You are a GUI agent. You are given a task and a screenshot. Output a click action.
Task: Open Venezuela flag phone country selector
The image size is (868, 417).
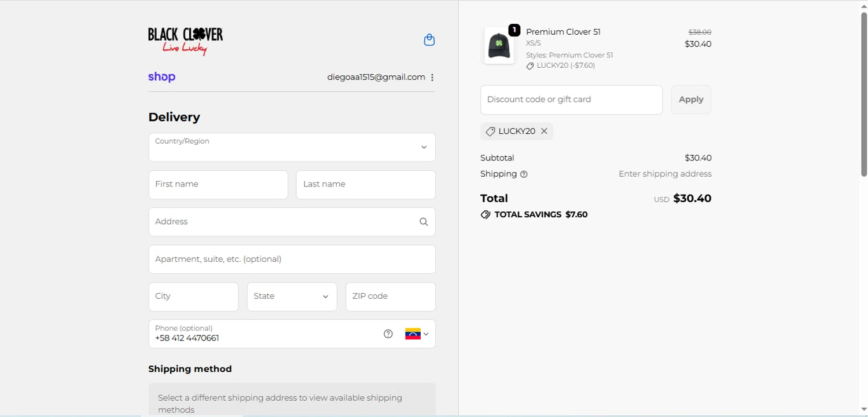tap(417, 334)
